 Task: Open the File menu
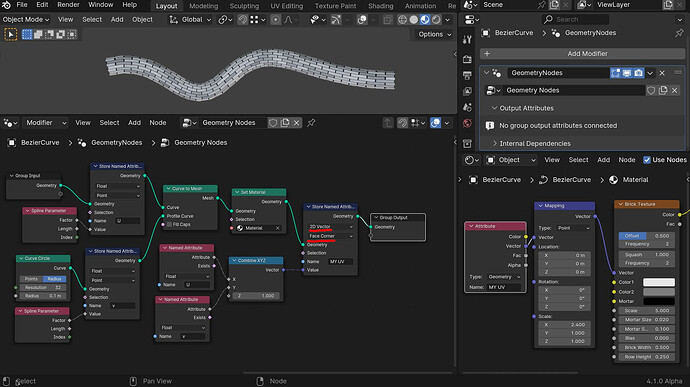point(22,5)
